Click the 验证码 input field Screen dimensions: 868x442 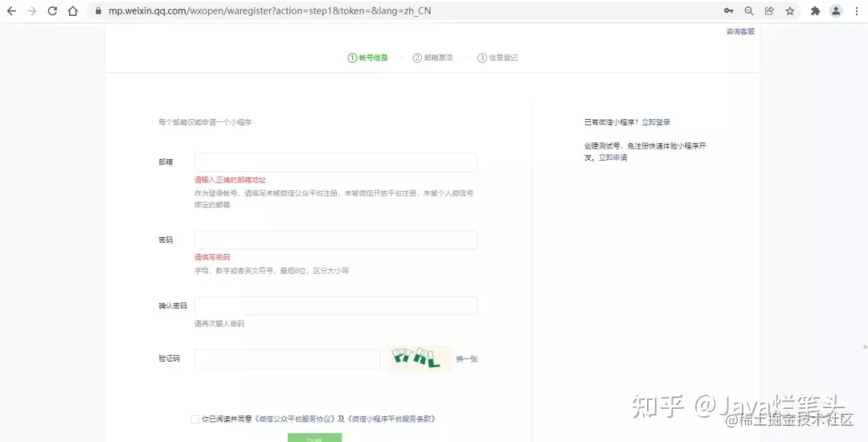point(287,358)
